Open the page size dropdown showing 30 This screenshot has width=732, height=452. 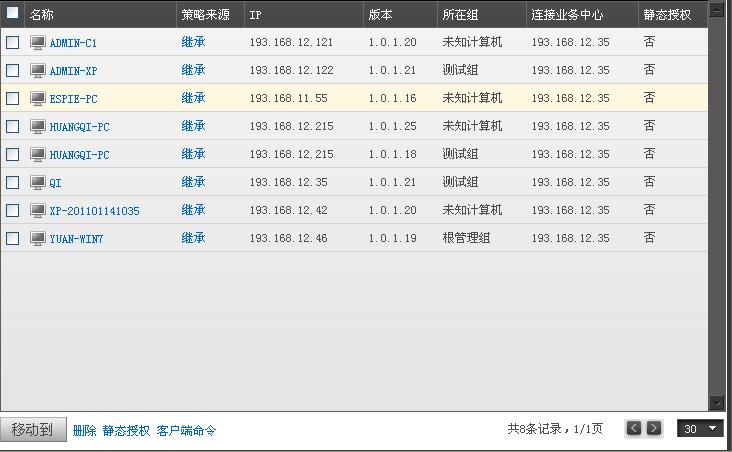pos(700,428)
